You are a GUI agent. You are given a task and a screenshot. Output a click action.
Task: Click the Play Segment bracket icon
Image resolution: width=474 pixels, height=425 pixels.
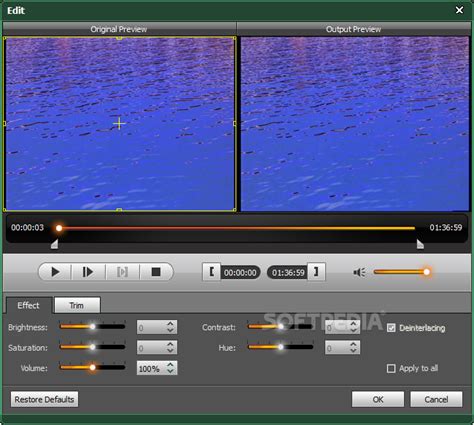pos(122,272)
